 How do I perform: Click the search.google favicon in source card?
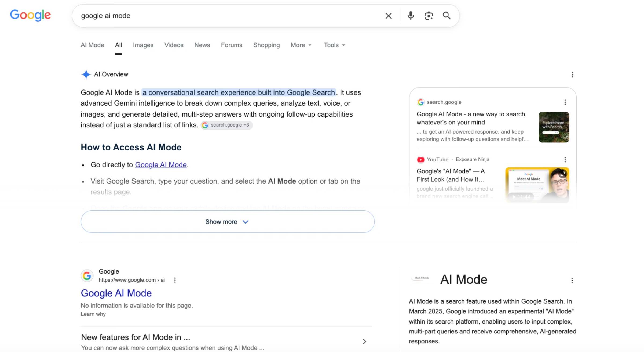(x=420, y=102)
